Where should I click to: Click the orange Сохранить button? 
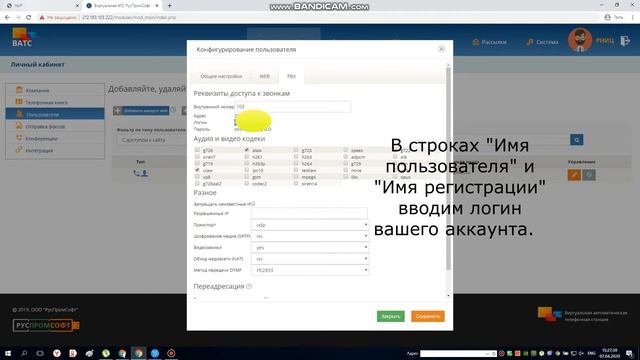(x=428, y=316)
